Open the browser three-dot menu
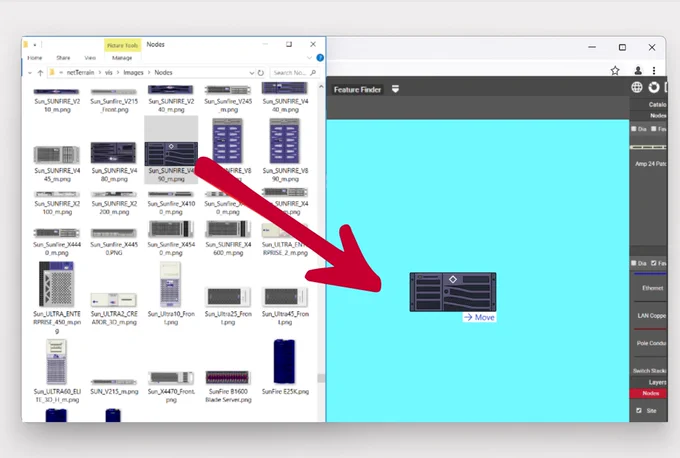This screenshot has width=680, height=458. [654, 70]
